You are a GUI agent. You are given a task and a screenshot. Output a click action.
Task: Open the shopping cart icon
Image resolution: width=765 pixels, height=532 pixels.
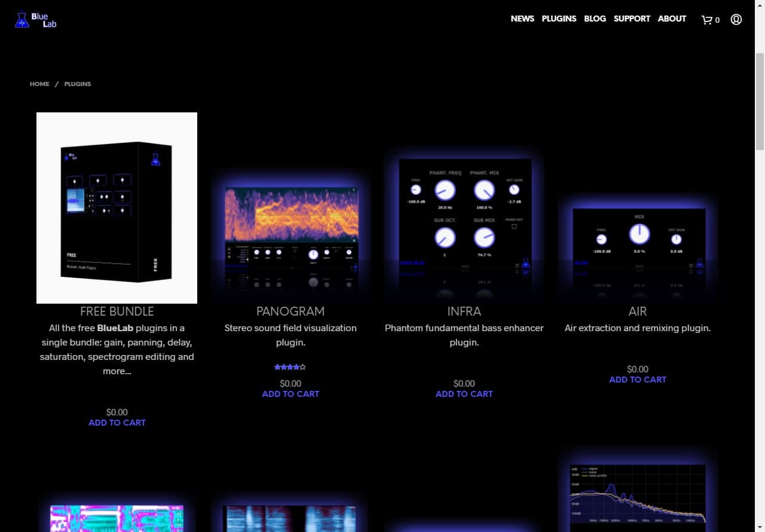706,20
